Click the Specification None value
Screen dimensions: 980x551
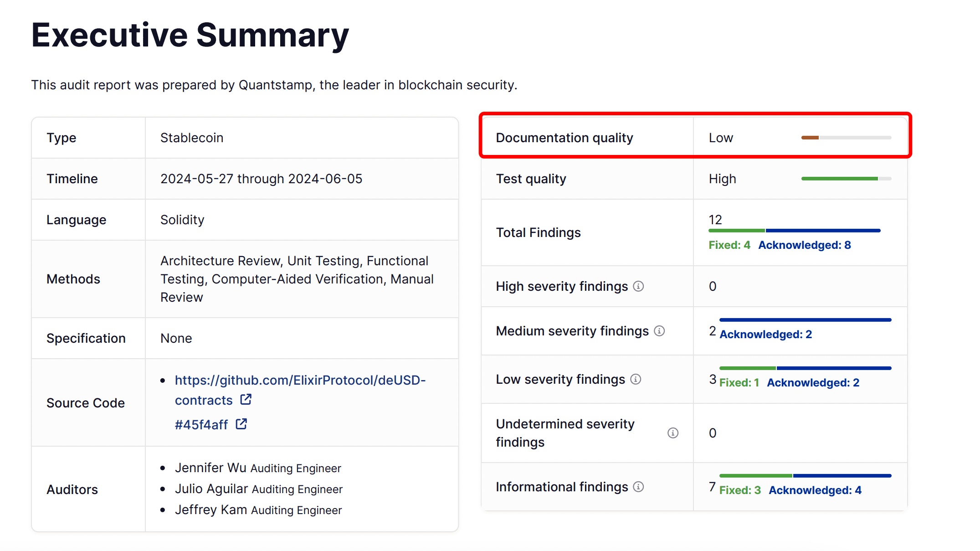[x=176, y=338]
